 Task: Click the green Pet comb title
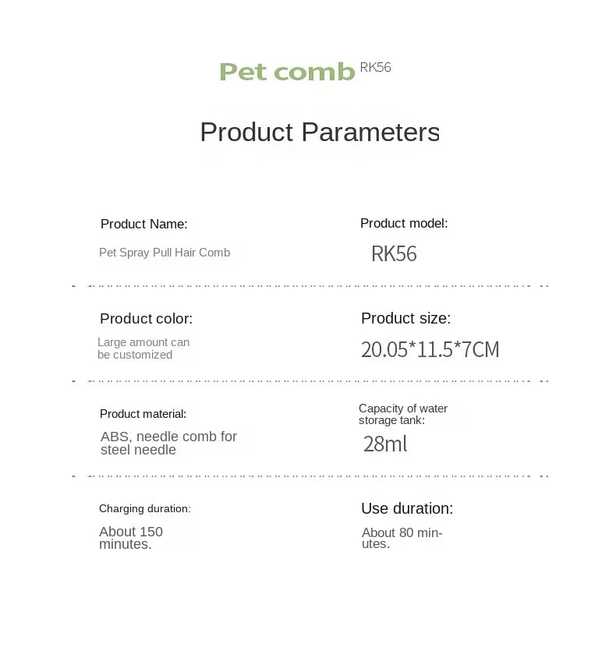[x=287, y=72]
